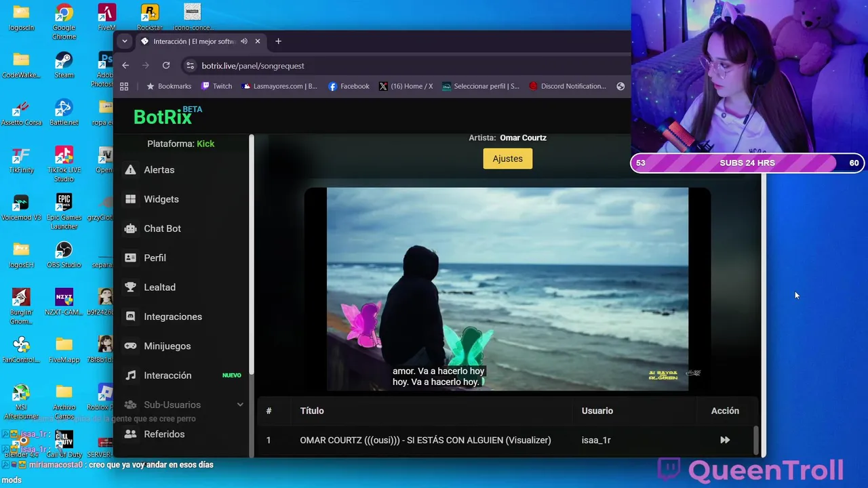Launch Voicemod V3 desktop shortcut
This screenshot has width=868, height=488.
click(x=22, y=207)
